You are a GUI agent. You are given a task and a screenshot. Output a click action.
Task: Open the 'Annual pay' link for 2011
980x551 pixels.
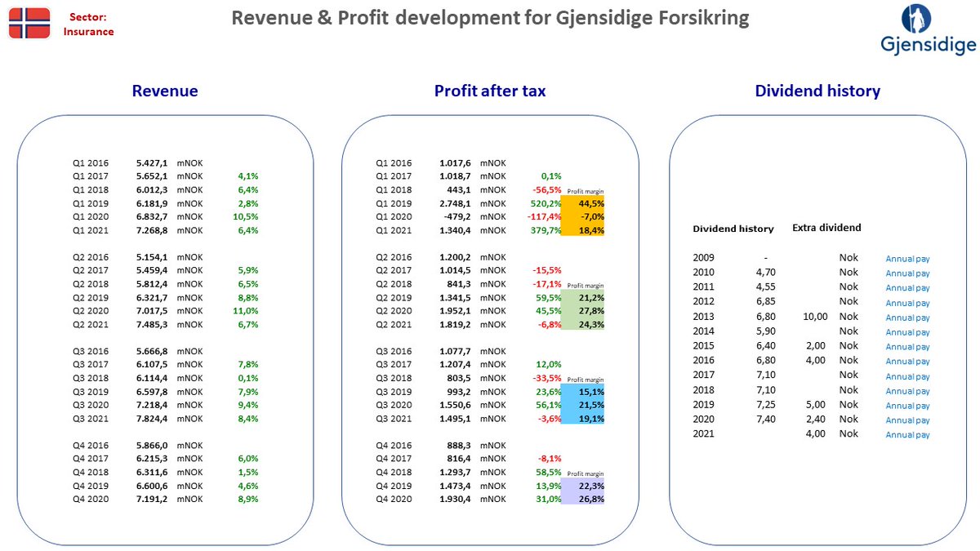coord(908,288)
